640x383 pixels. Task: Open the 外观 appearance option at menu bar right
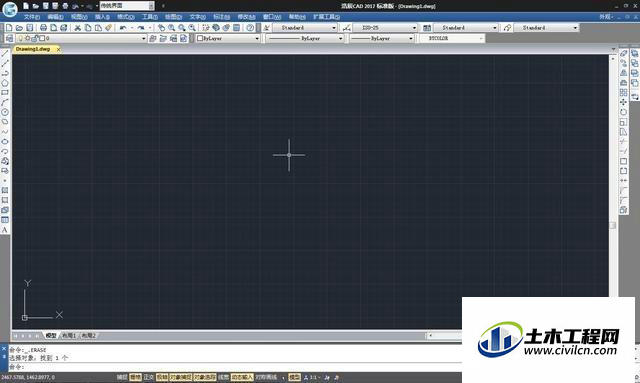click(606, 17)
